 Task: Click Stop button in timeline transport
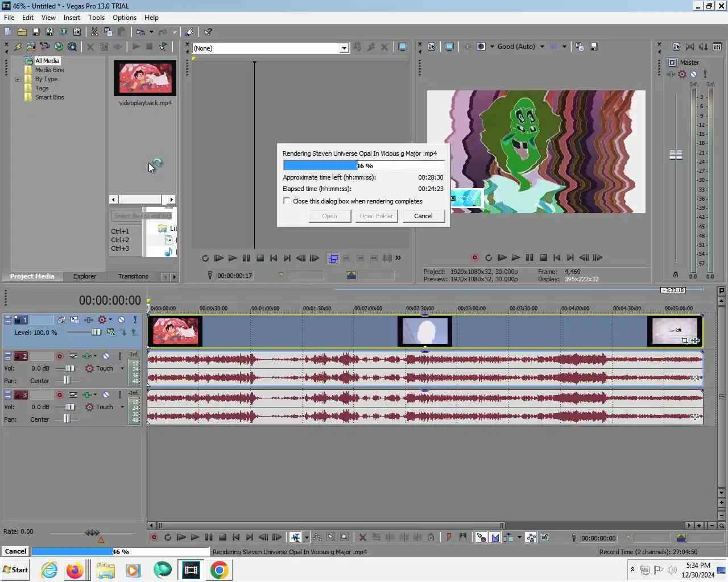223,538
